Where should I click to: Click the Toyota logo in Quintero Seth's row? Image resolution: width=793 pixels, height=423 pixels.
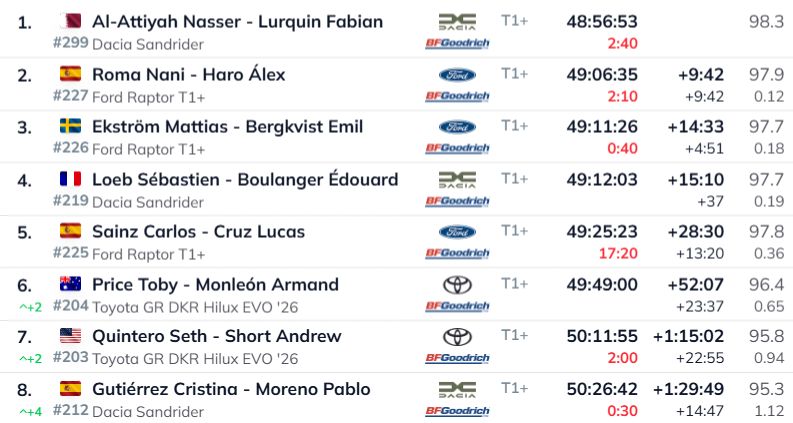(x=457, y=336)
